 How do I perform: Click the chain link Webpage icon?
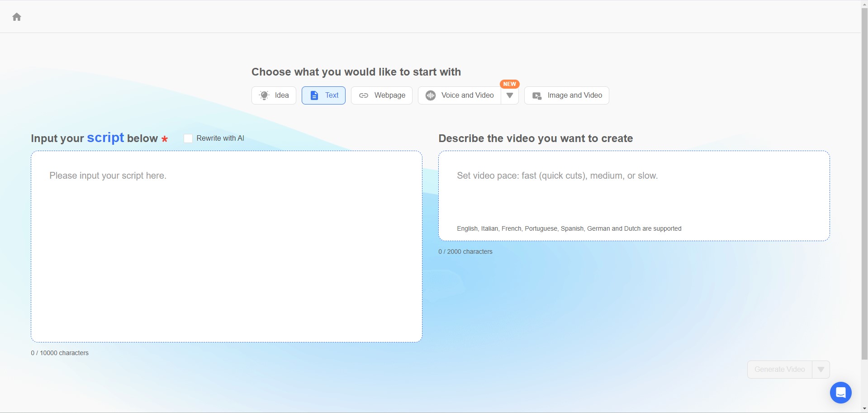pos(363,95)
